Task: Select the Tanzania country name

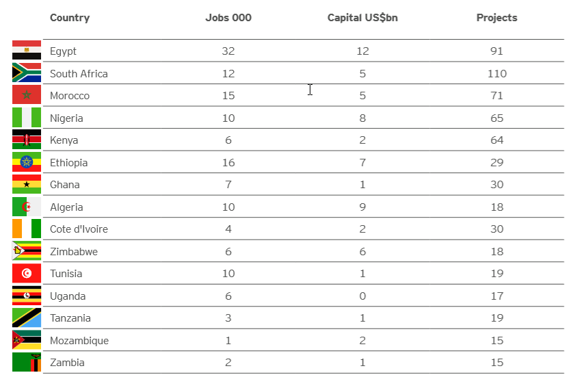Action: [x=70, y=318]
